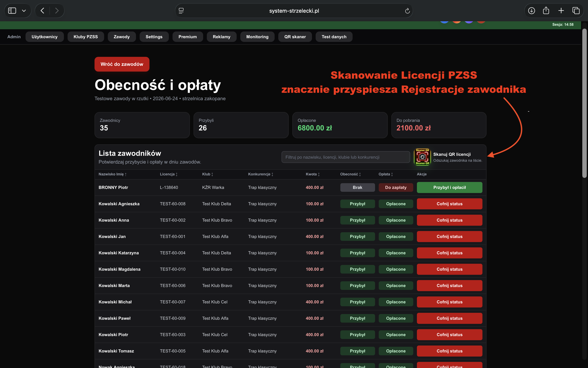Reload the page with the refresh icon
Image resolution: width=588 pixels, height=368 pixels.
click(408, 11)
